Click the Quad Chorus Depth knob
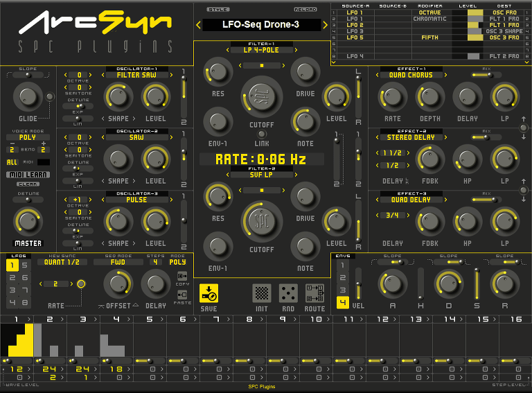532x393 pixels. [430, 97]
